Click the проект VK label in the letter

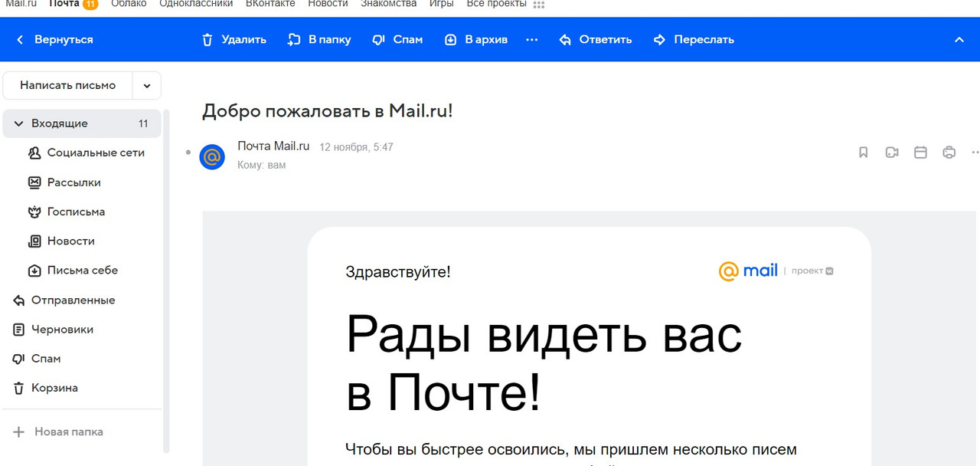click(812, 271)
